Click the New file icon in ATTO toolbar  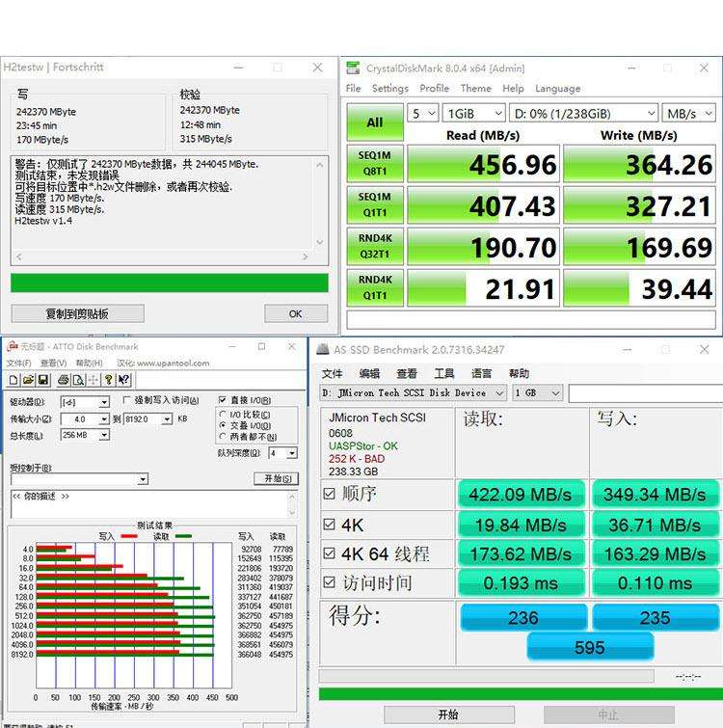(14, 380)
